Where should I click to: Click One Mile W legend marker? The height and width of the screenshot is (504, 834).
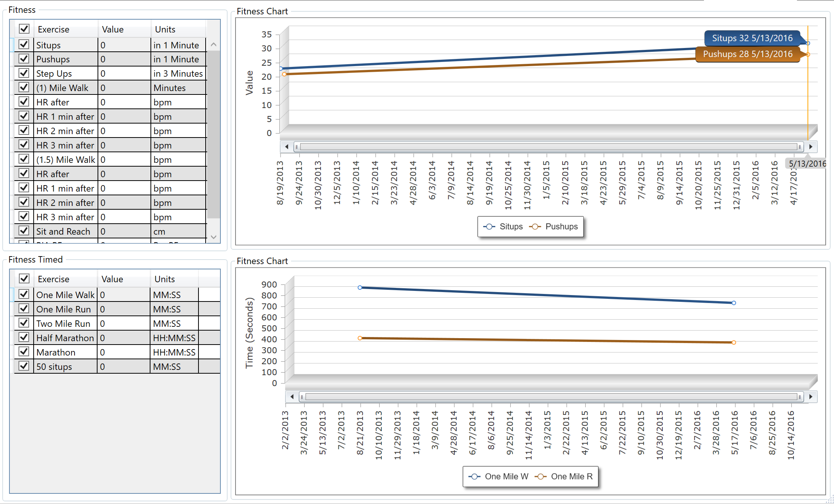474,476
